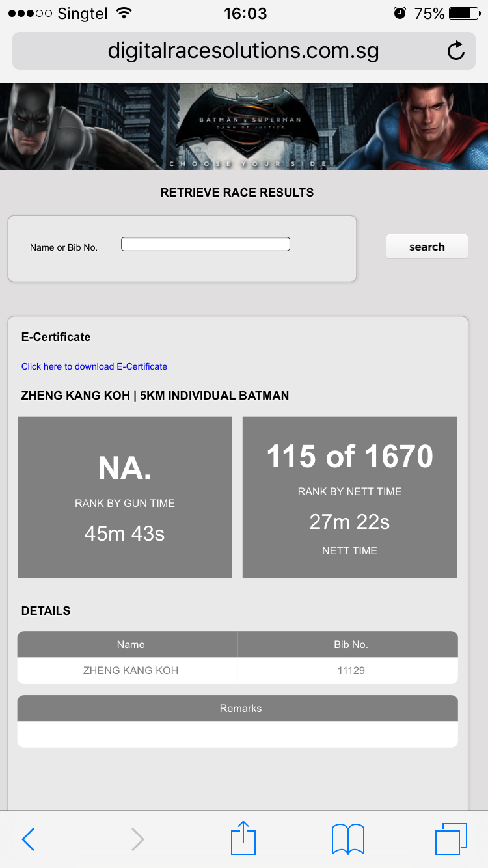Viewport: 488px width, 868px height.
Task: Open the Share sheet icon
Action: pyautogui.click(x=244, y=838)
